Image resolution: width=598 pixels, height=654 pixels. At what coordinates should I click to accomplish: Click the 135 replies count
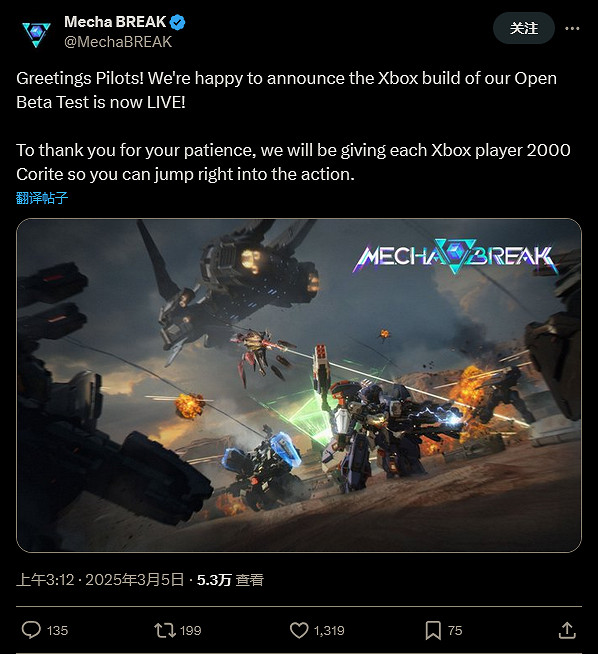pyautogui.click(x=57, y=630)
